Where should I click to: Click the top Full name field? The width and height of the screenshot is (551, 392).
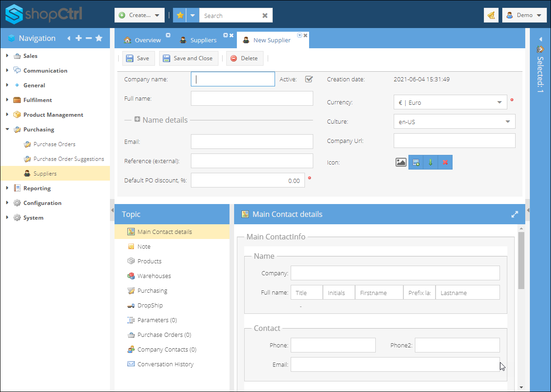252,98
